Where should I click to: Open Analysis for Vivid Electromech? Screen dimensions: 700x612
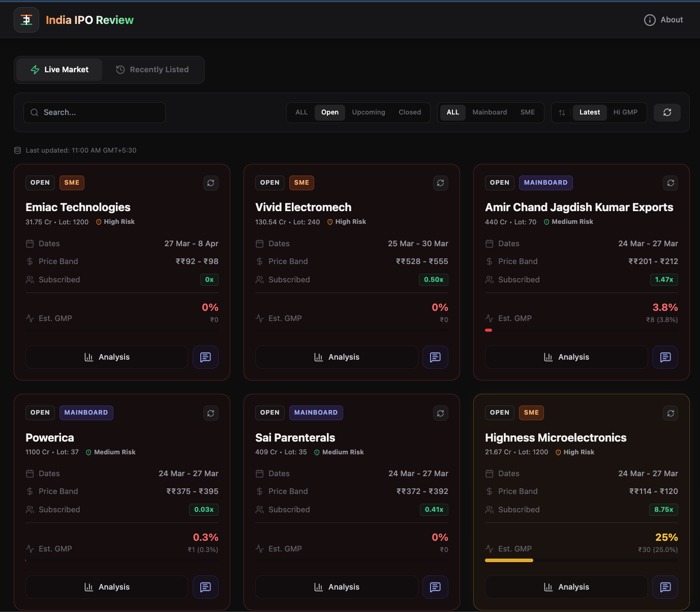click(337, 357)
